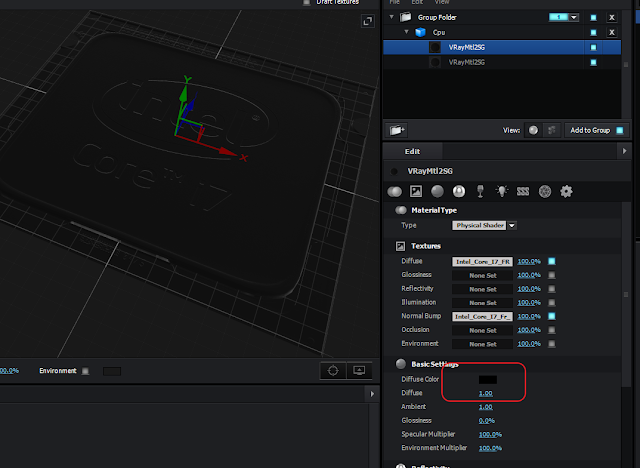Screen dimensions: 640x468
Task: Maximize the 3D viewport with the expand icon
Action: point(368,21)
